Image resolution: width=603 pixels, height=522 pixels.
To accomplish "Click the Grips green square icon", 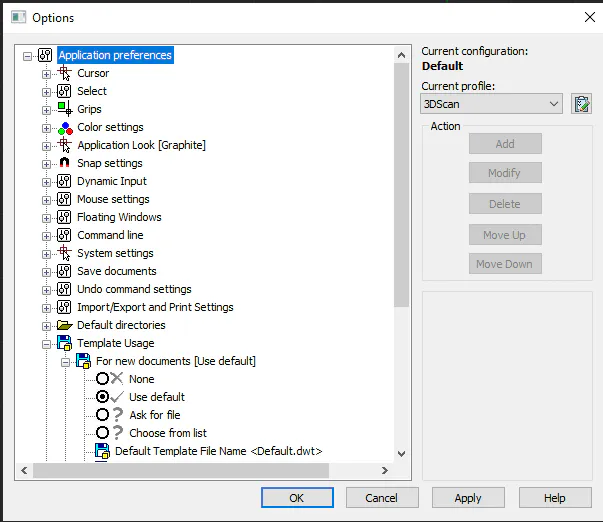I will [x=64, y=109].
